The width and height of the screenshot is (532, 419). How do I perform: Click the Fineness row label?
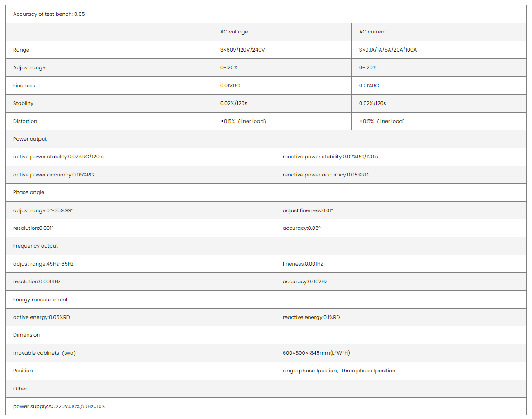pos(24,86)
